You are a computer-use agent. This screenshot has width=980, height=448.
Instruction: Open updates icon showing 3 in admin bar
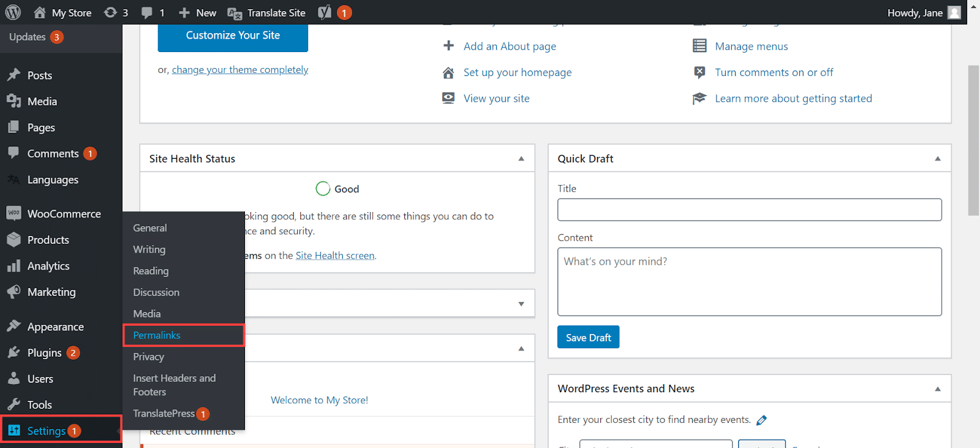(x=110, y=12)
